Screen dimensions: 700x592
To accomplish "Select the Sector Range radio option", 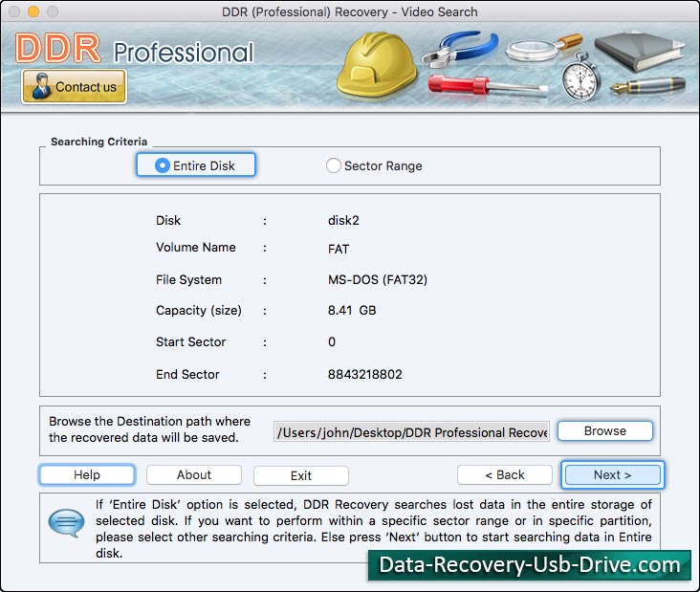I will [x=374, y=165].
